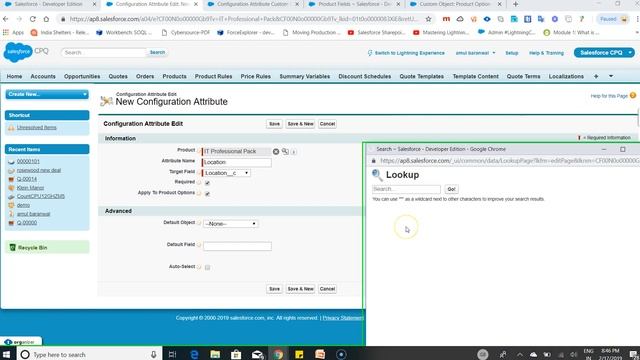Click the Recycle Bin icon in sidebar
640x360 pixels.
12,247
